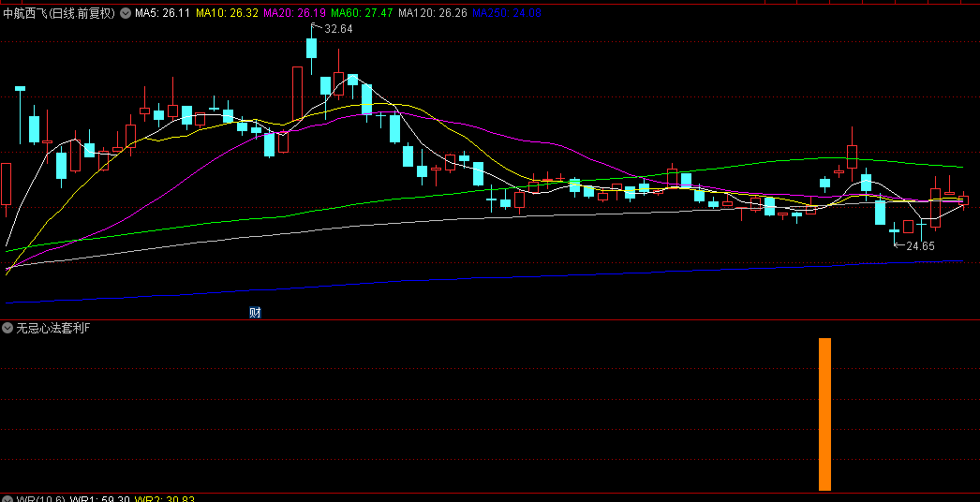Click the orange signal bar in indicator panel
The image size is (980, 502).
pyautogui.click(x=825, y=415)
